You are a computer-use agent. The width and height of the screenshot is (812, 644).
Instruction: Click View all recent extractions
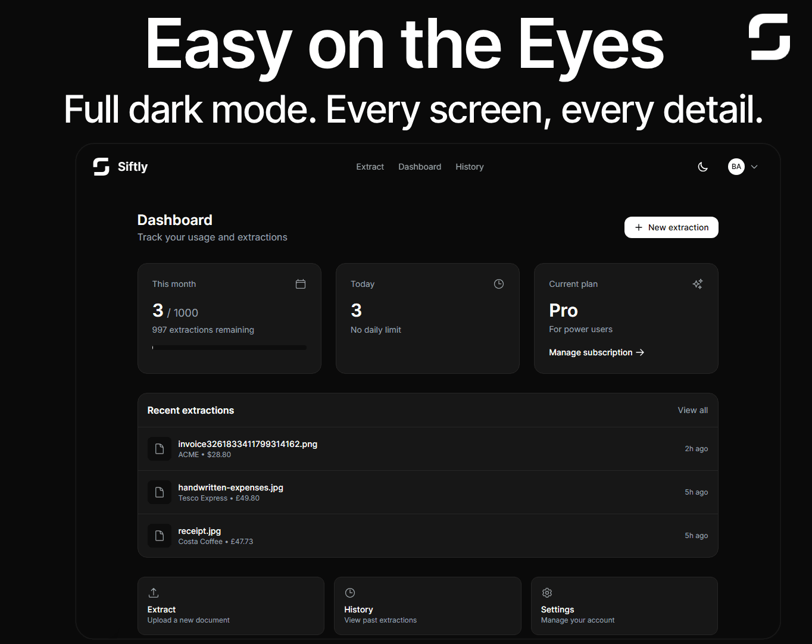[692, 410]
